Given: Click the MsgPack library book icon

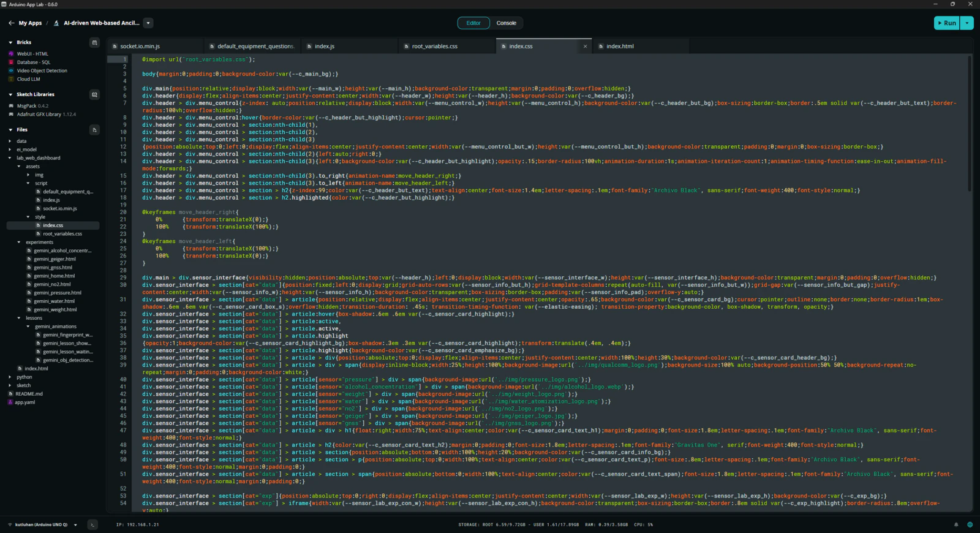Looking at the screenshot, I should [x=11, y=106].
